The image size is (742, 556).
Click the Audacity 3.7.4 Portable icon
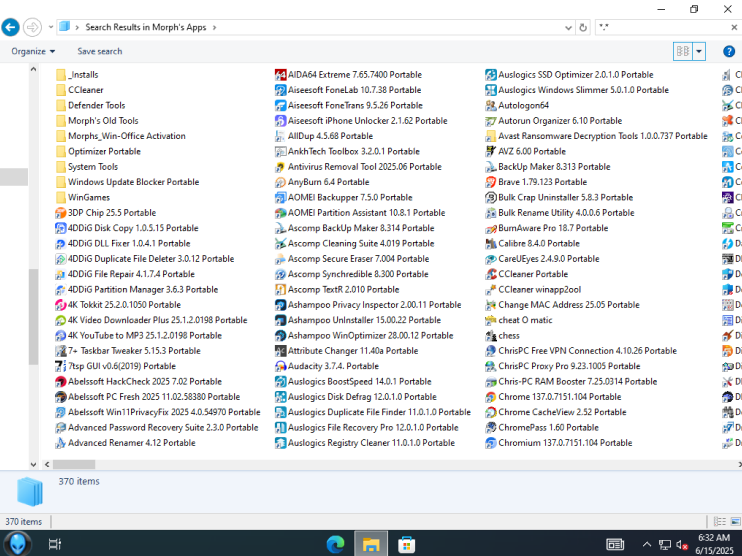tap(280, 366)
